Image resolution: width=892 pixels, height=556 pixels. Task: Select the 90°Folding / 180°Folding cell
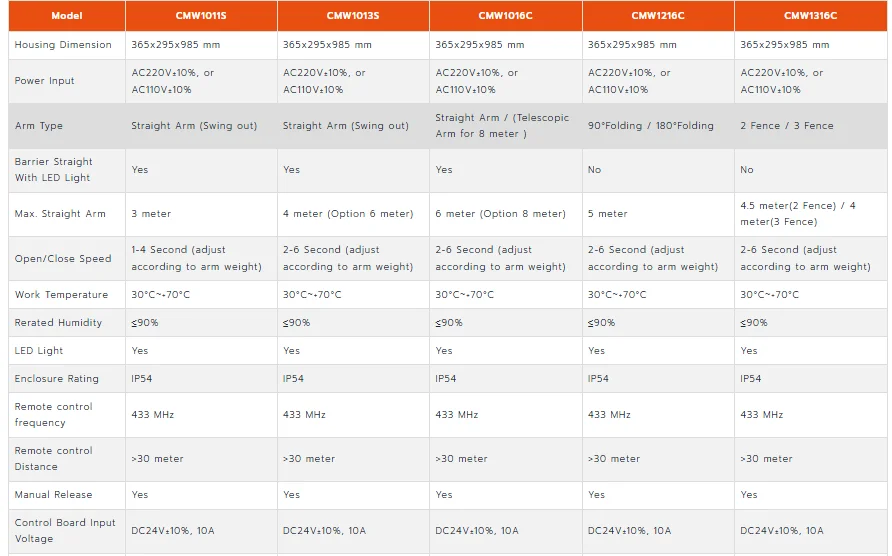(x=651, y=126)
